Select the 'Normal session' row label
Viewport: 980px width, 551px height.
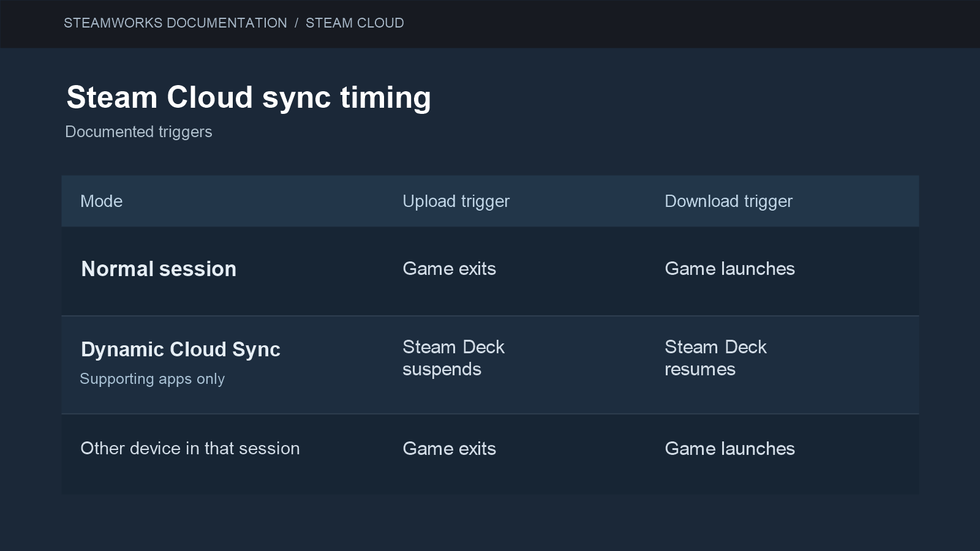point(159,269)
